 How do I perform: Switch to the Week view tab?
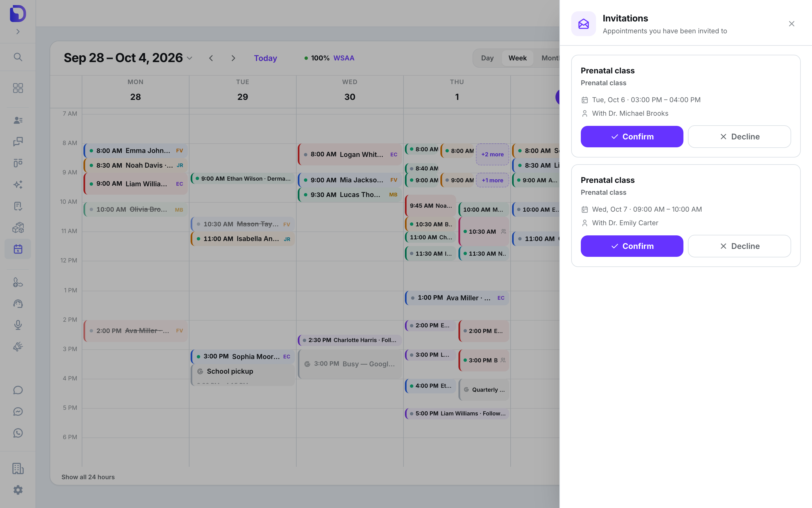[517, 58]
